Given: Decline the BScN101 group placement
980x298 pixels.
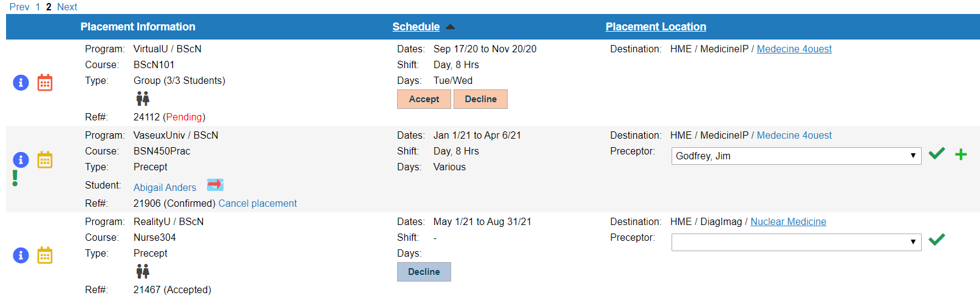Looking at the screenshot, I should [x=480, y=99].
